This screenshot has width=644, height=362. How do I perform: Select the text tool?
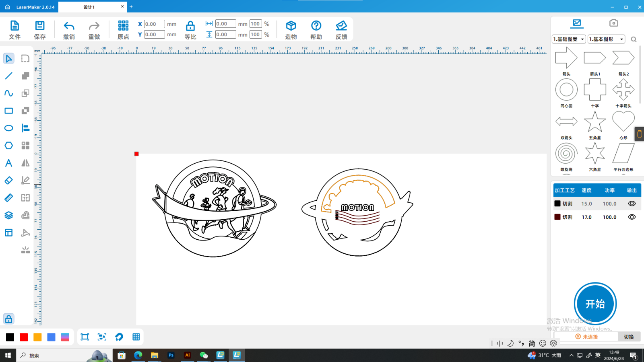coord(8,163)
